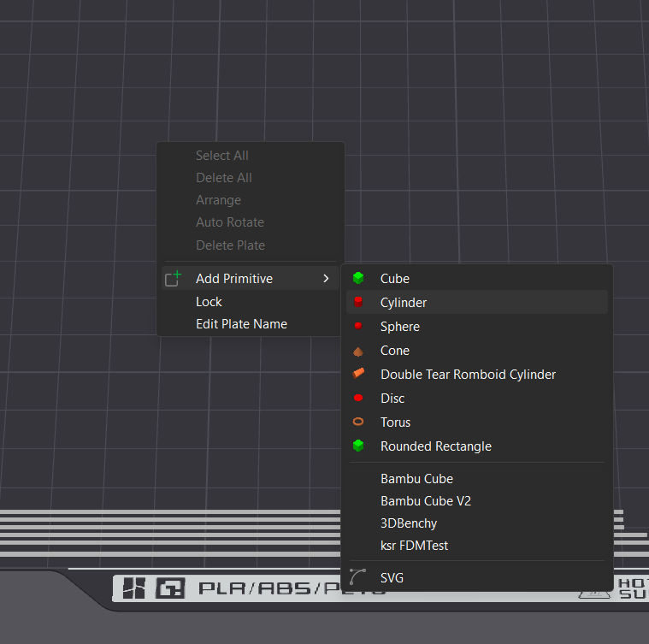Choose Edit Plate Name from context menu

tap(241, 324)
